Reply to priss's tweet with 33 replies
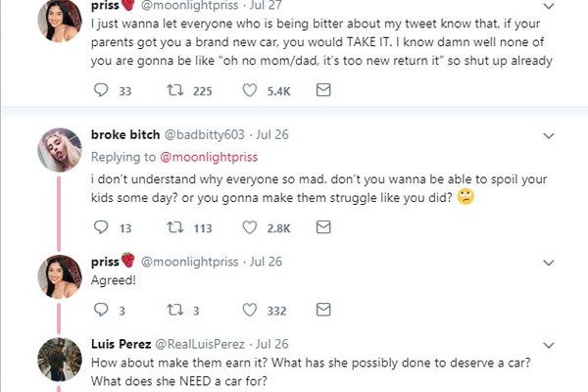588x392 pixels. [101, 90]
